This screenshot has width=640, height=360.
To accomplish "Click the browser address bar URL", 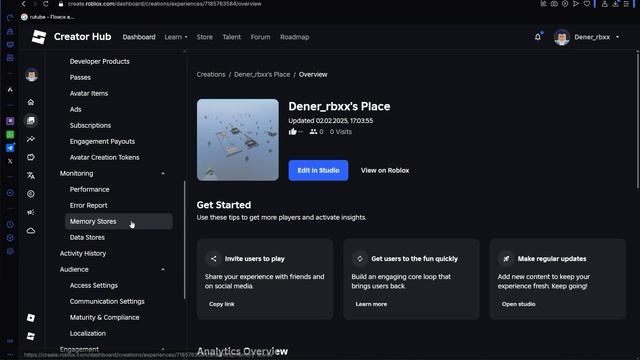I will 164,4.
